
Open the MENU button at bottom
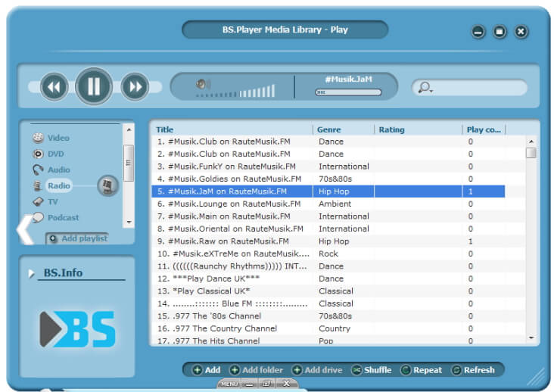coord(229,384)
